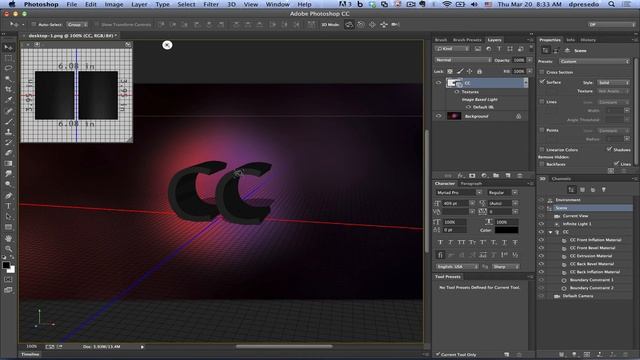Toggle the Shadows checkbox

pos(609,149)
